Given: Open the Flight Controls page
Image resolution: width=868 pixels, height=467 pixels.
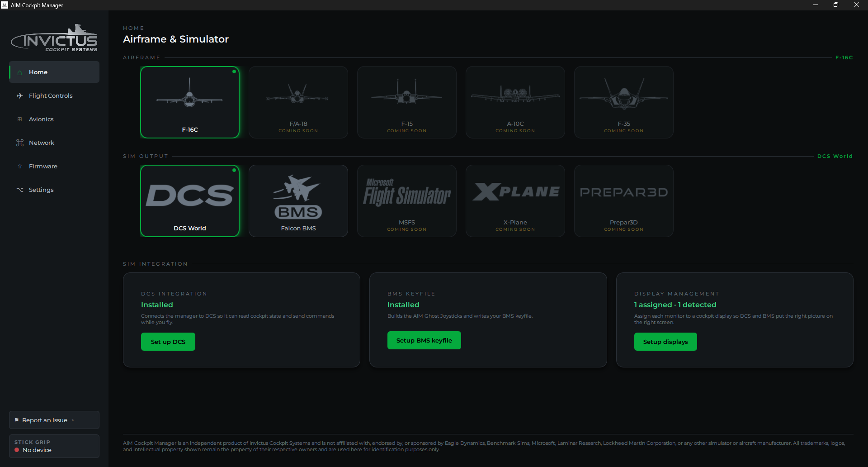Looking at the screenshot, I should point(54,95).
